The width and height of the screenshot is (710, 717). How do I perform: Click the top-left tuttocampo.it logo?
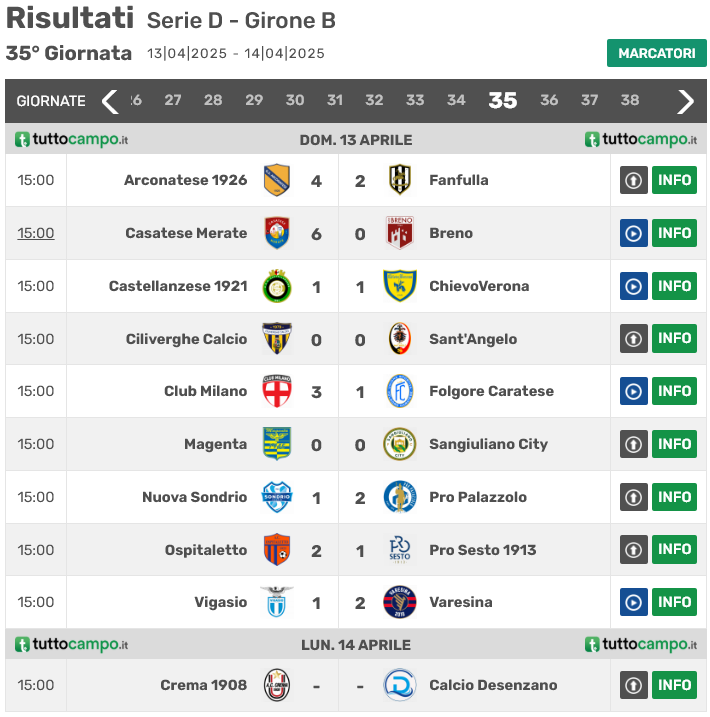[71, 140]
